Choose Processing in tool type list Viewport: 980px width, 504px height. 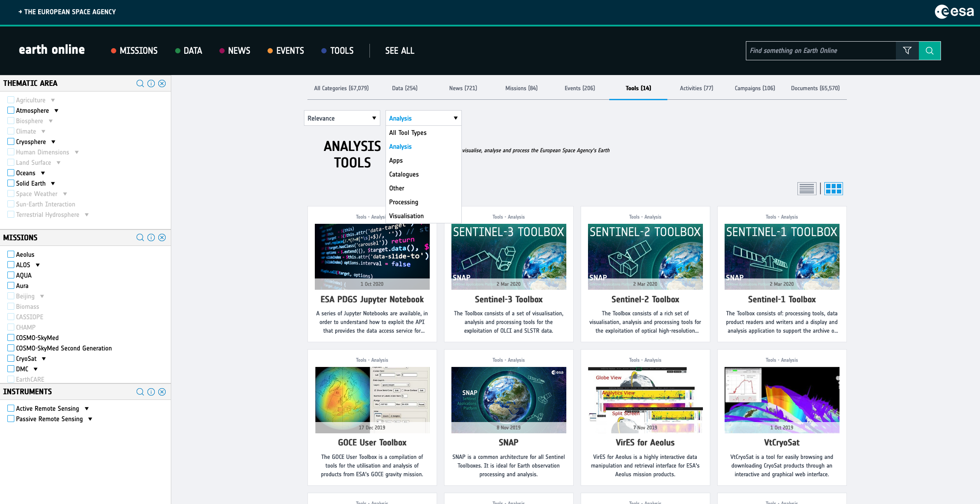[x=423, y=202]
